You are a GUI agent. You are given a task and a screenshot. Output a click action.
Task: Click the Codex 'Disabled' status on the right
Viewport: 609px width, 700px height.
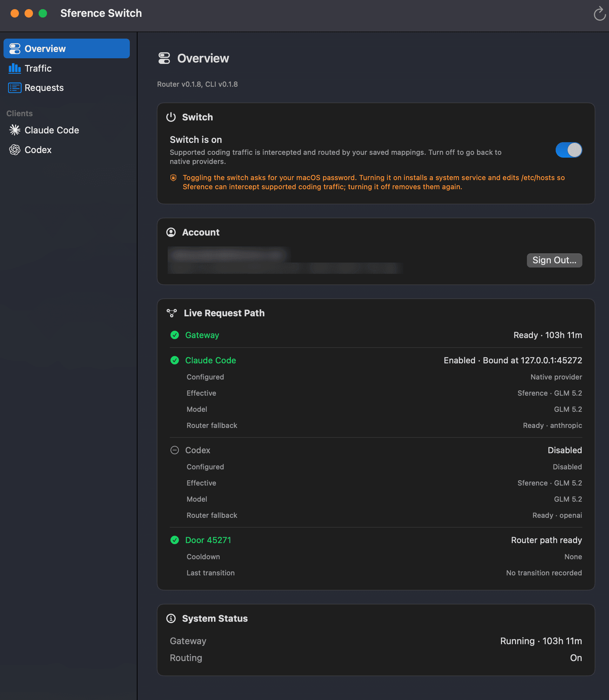tap(565, 450)
